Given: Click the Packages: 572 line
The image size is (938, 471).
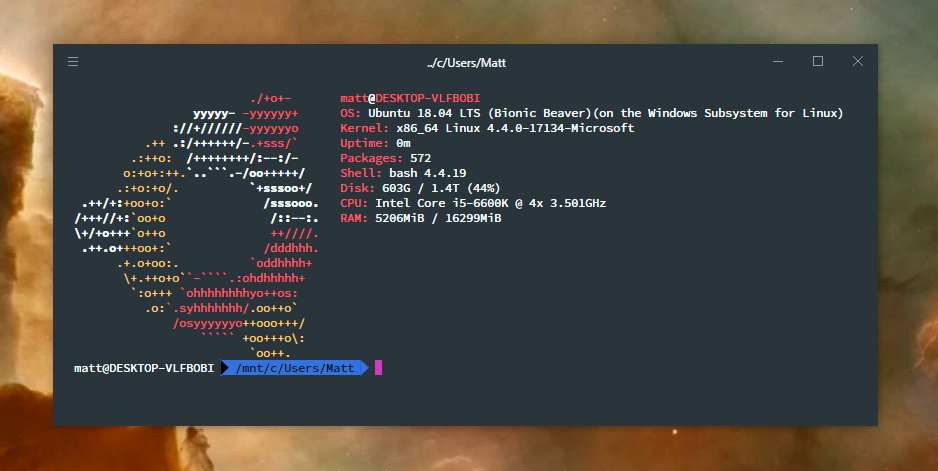Looking at the screenshot, I should 386,158.
